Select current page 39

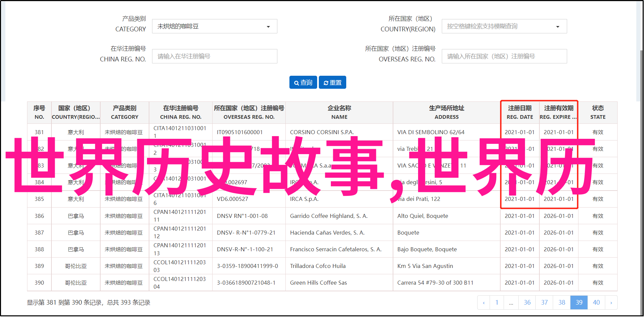point(579,303)
